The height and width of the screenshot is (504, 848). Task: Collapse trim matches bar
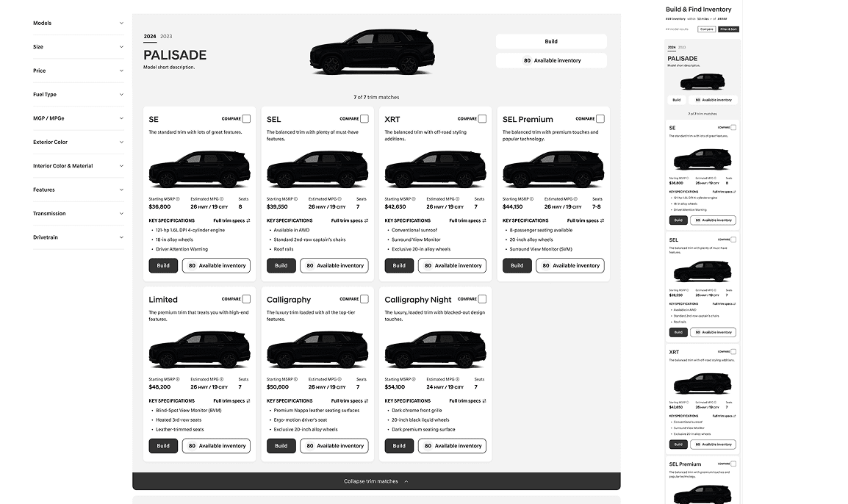[x=376, y=481]
